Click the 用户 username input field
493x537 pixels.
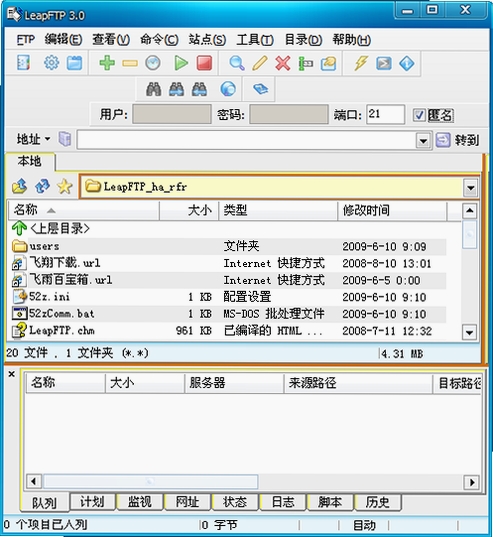click(x=172, y=114)
